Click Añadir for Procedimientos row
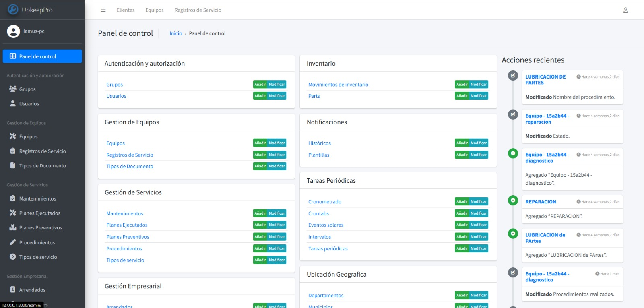The width and height of the screenshot is (644, 308). (260, 248)
